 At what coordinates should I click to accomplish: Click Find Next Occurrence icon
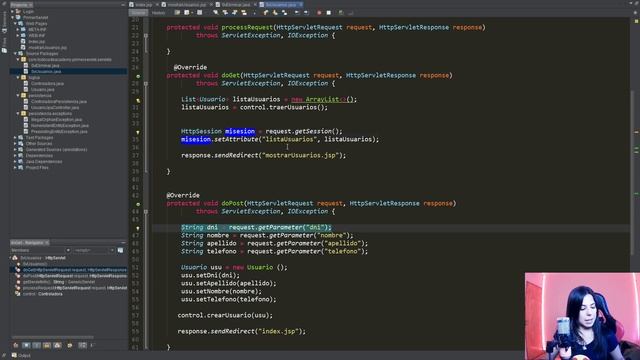[x=234, y=13]
